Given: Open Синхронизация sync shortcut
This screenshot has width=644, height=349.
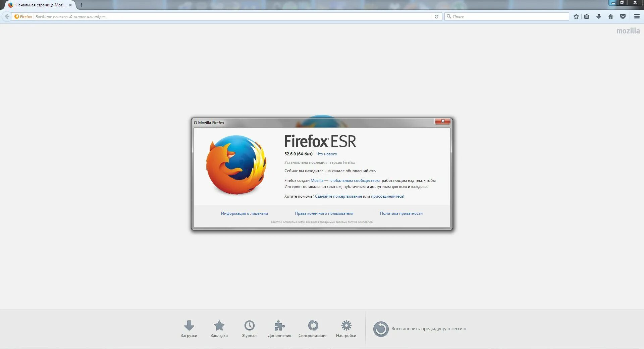Looking at the screenshot, I should [x=313, y=329].
